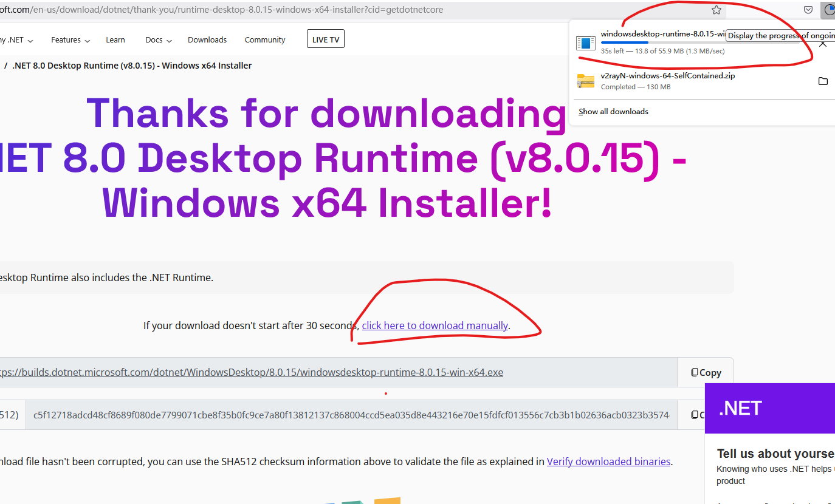The height and width of the screenshot is (504, 835).
Task: Open the v2rayN zip file icon
Action: (x=586, y=81)
